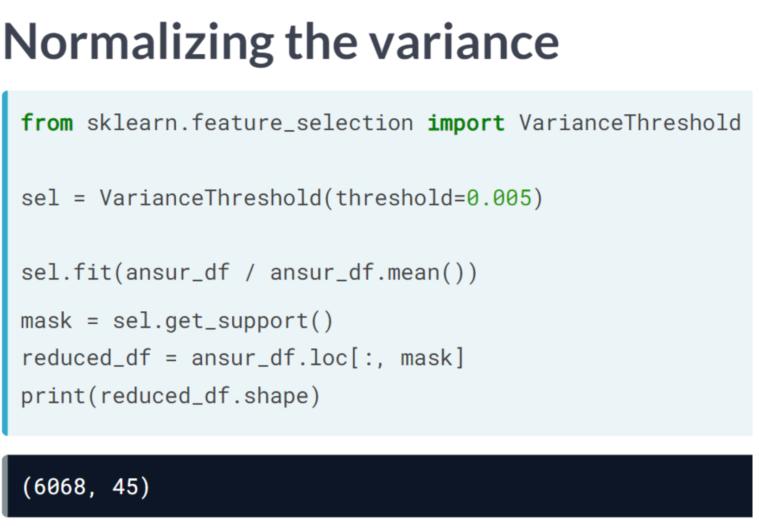The width and height of the screenshot is (759, 532).
Task: Click the "sel" variable being assigned
Action: click(40, 199)
